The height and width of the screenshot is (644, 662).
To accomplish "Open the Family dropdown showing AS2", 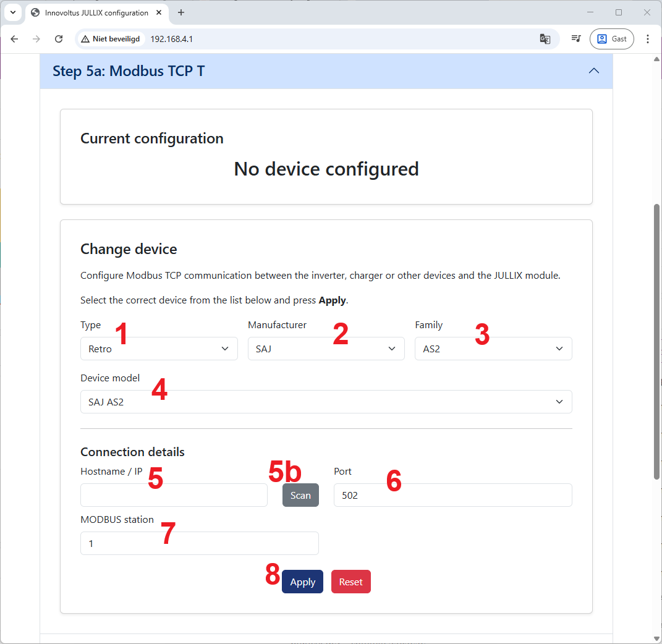I will point(493,349).
